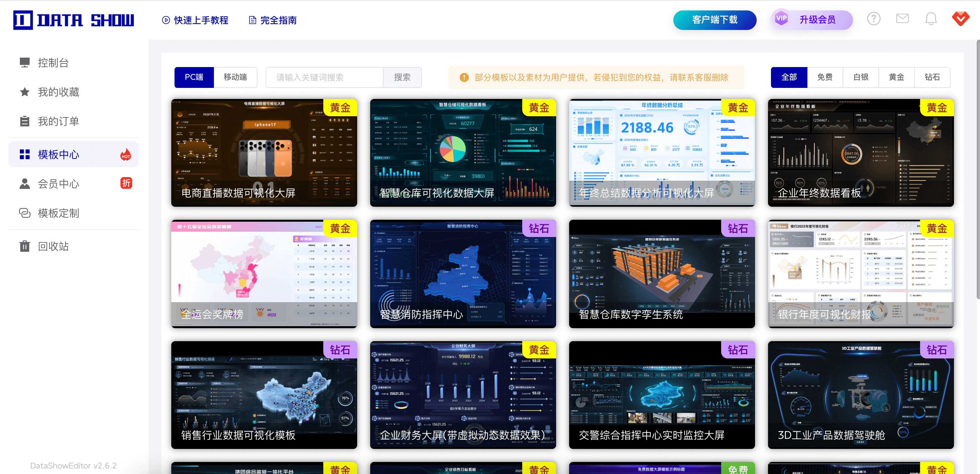Open 智慧消防指挥中心 template thumbnail
This screenshot has height=474, width=980.
pos(463,273)
